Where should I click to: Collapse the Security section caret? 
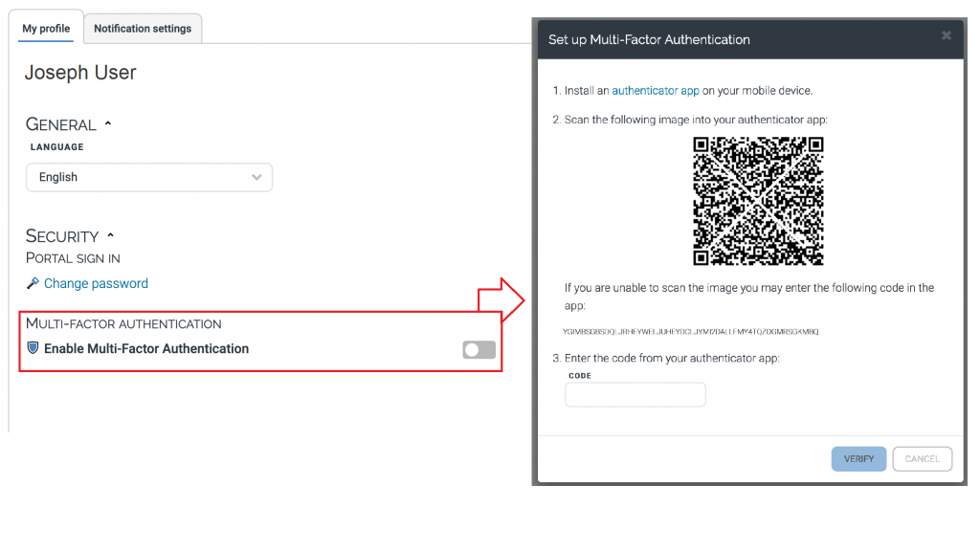pyautogui.click(x=111, y=235)
